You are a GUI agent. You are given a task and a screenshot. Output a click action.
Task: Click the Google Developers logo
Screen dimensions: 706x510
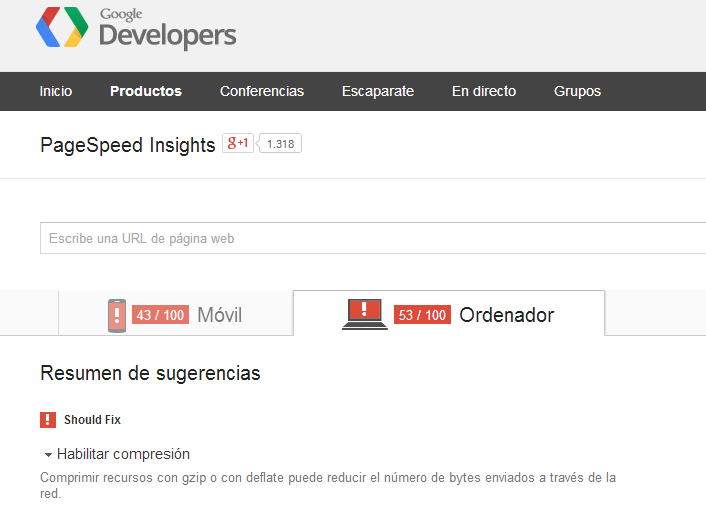click(x=136, y=27)
